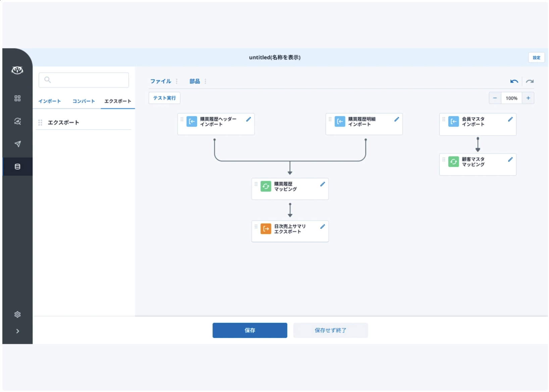Click the undo arrow icon

tap(514, 81)
